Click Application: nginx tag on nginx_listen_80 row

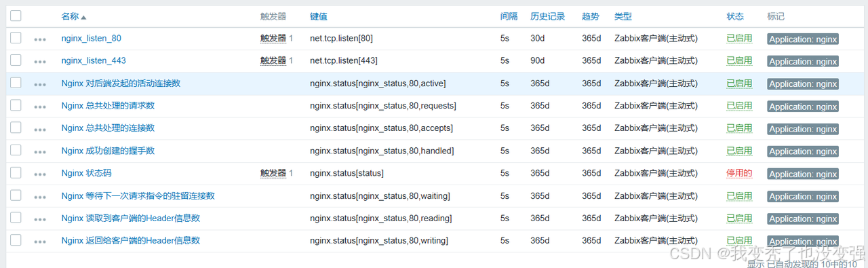pyautogui.click(x=803, y=39)
